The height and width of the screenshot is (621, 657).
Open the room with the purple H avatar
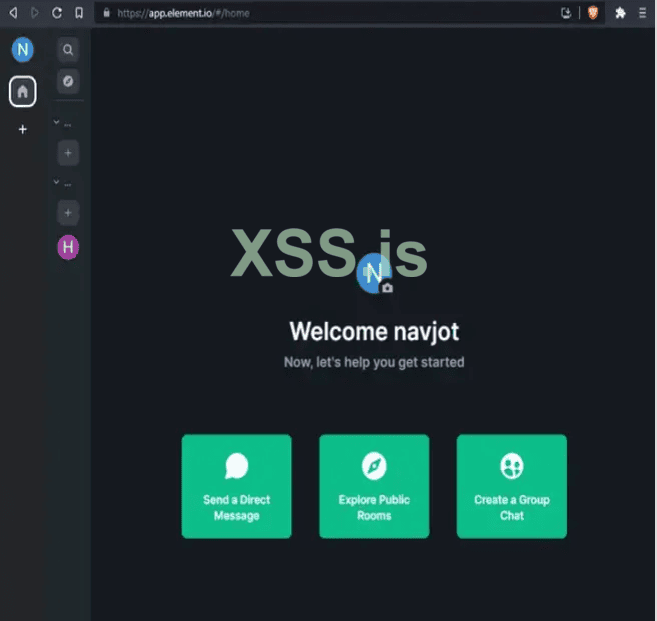coord(68,247)
